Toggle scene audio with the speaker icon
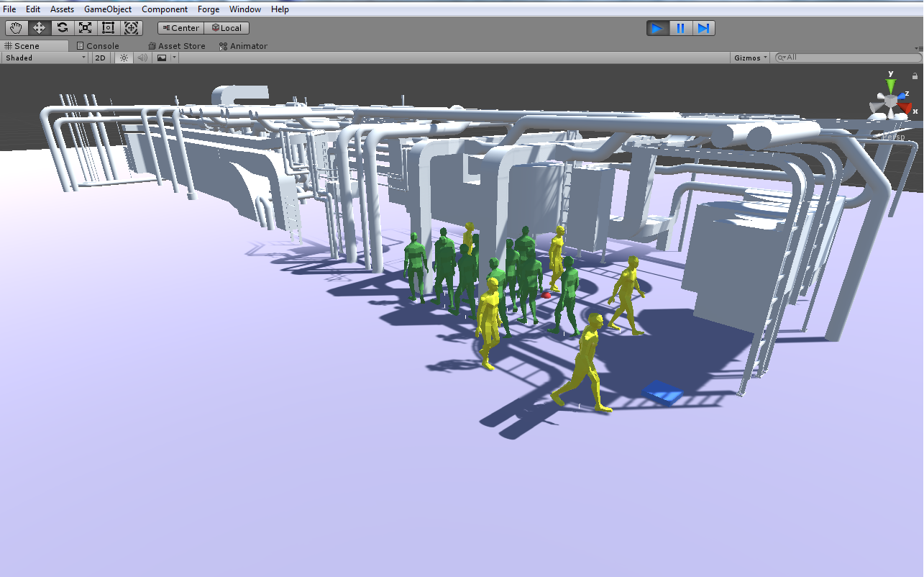924x577 pixels. click(142, 58)
